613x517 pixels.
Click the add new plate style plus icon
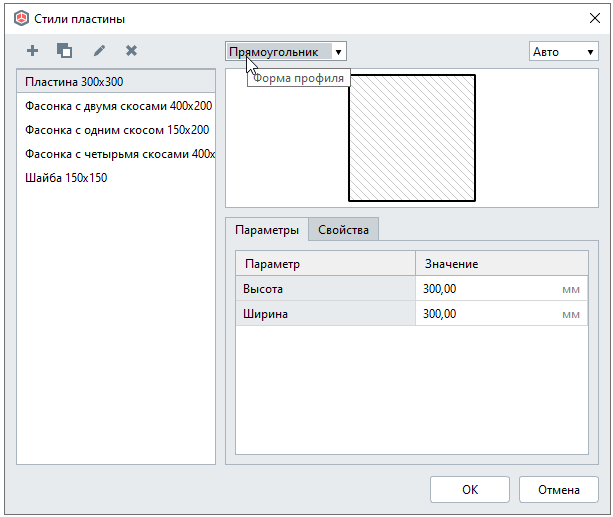(x=32, y=50)
